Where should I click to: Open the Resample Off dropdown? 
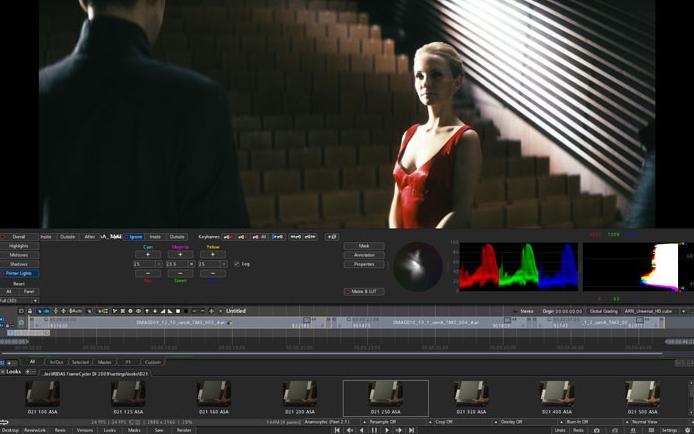pyautogui.click(x=400, y=422)
